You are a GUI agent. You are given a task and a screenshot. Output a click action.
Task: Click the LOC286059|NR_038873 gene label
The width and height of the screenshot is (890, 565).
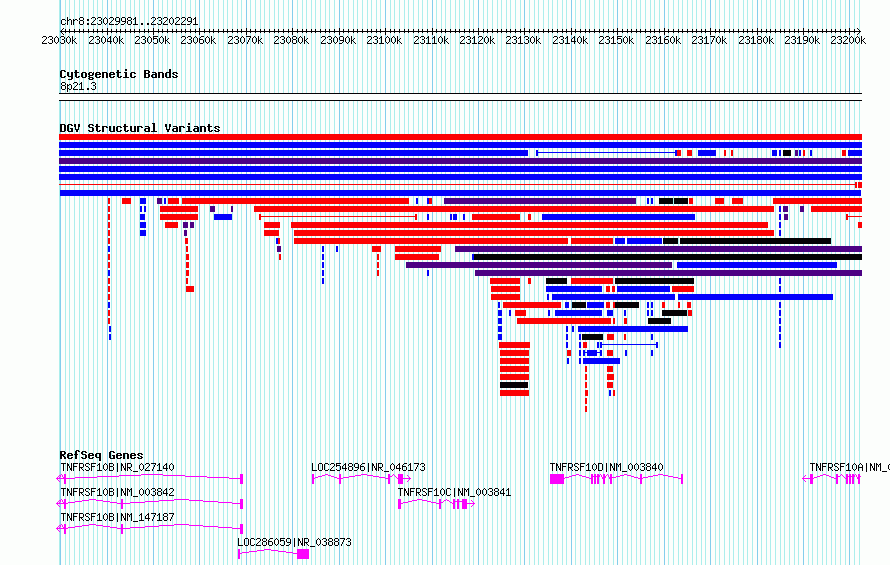click(x=294, y=542)
